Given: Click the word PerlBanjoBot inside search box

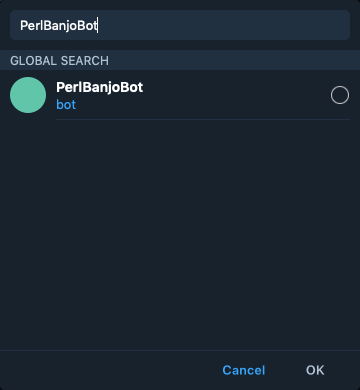Looking at the screenshot, I should point(59,26).
